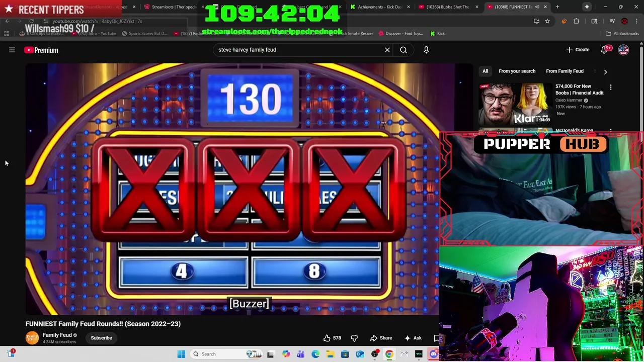Open Task View from taskbar
This screenshot has height=362, width=644.
click(x=270, y=354)
